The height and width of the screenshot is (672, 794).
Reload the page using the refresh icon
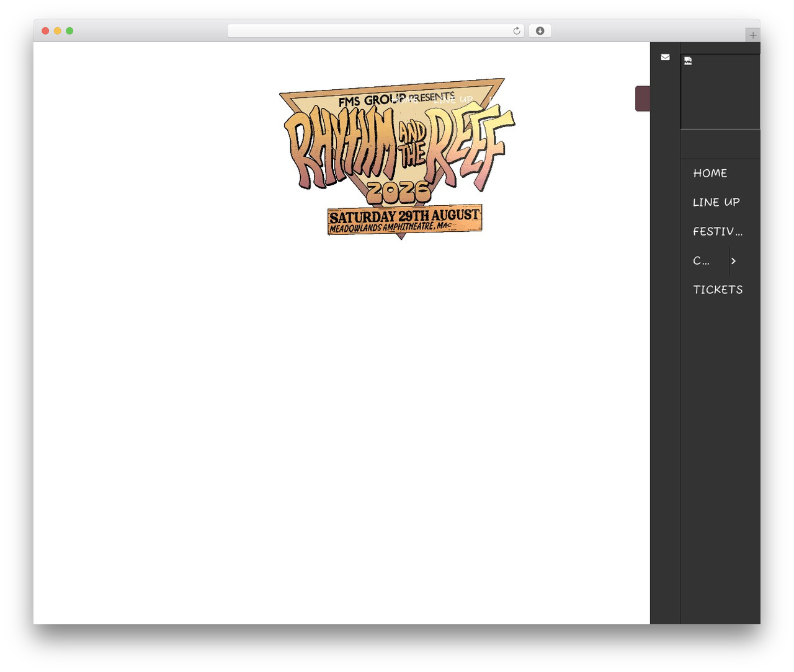point(517,31)
